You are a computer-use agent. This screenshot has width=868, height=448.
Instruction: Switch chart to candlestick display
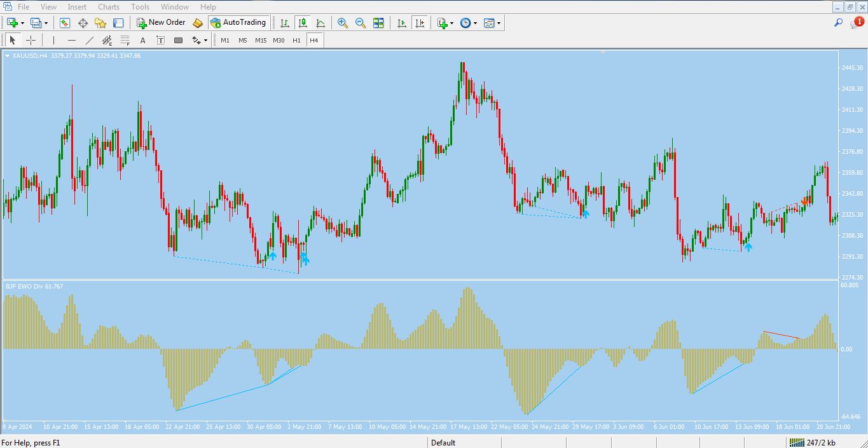coord(303,23)
